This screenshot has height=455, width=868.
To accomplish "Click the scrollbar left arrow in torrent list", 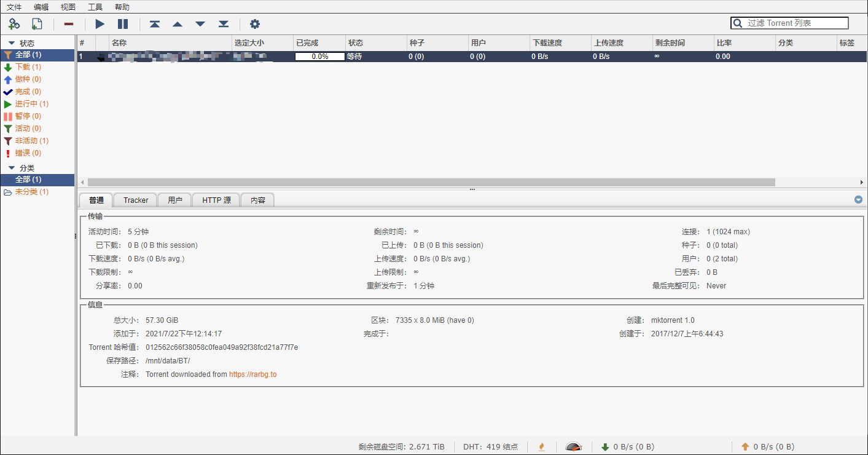I will coord(82,183).
